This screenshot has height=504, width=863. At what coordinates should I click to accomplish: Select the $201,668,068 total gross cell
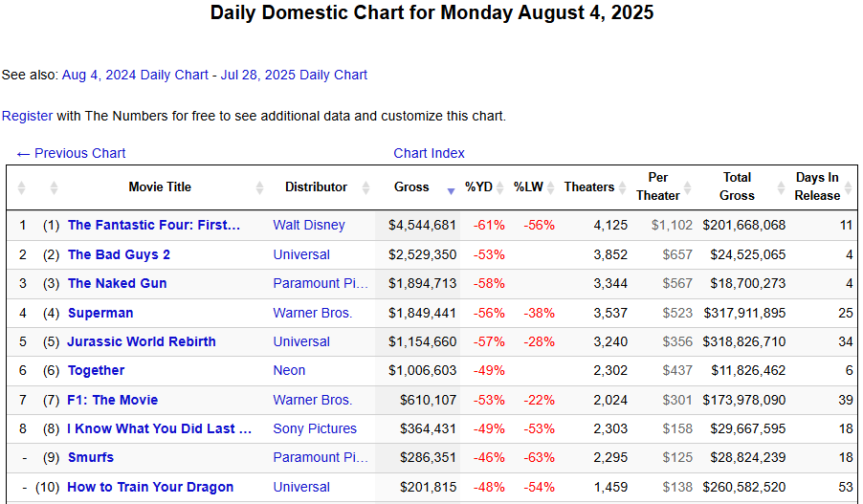[x=744, y=225]
